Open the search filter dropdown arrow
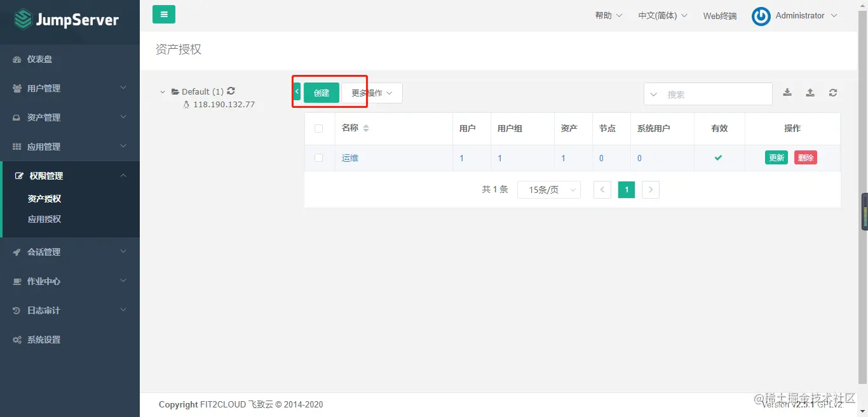This screenshot has height=417, width=868. 653,95
